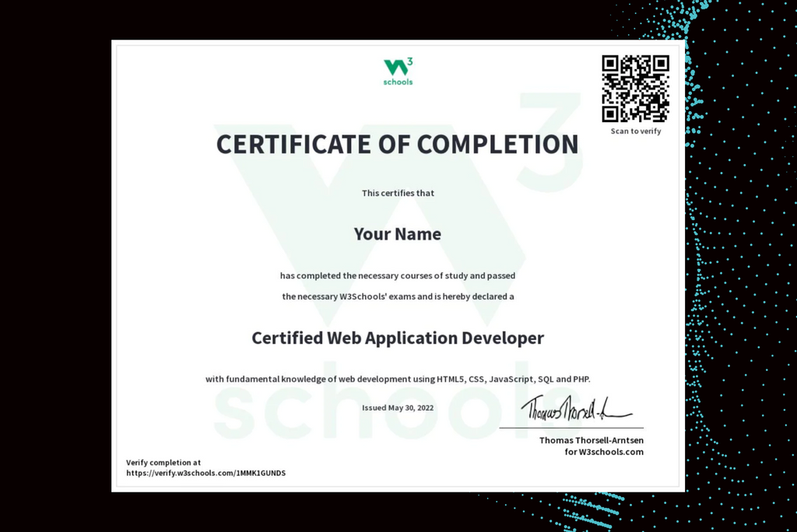
Task: Click the HTML5, CSS, JavaScript description line
Action: coord(398,379)
